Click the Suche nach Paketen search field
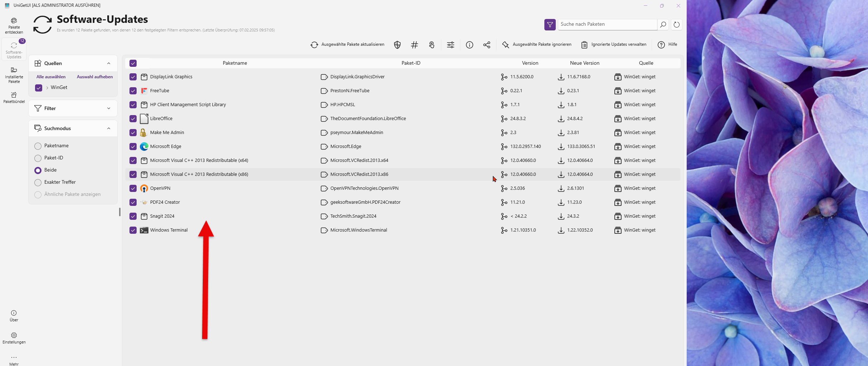This screenshot has width=868, height=366. [608, 24]
